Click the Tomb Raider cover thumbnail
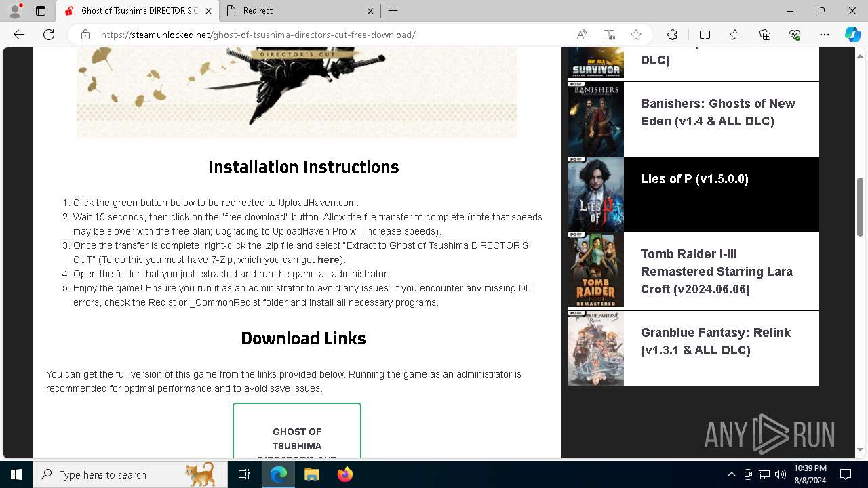This screenshot has height=488, width=868. tap(595, 270)
